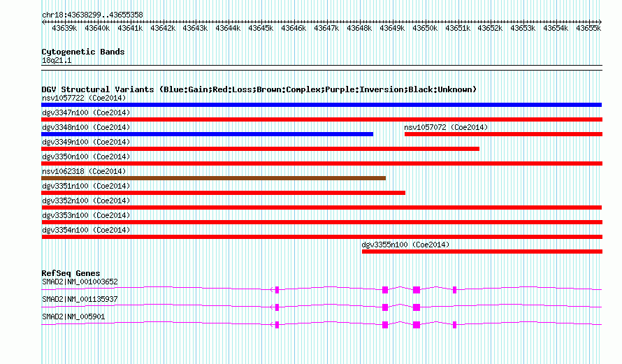
Task: Open the dgv3352n100 (Coe2014) label
Action: pyautogui.click(x=86, y=201)
